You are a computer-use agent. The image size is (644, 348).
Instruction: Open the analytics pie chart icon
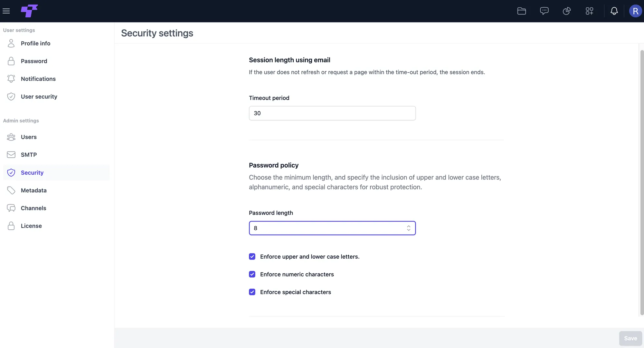[x=567, y=11]
